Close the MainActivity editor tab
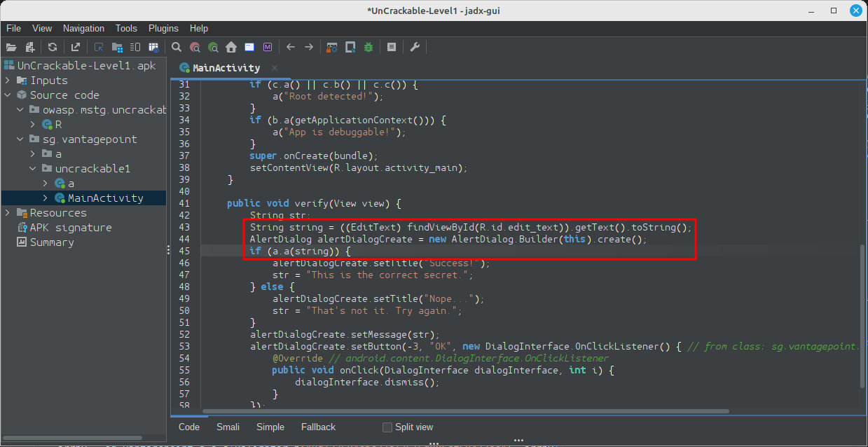Screen dimensions: 868x447 tap(275, 68)
